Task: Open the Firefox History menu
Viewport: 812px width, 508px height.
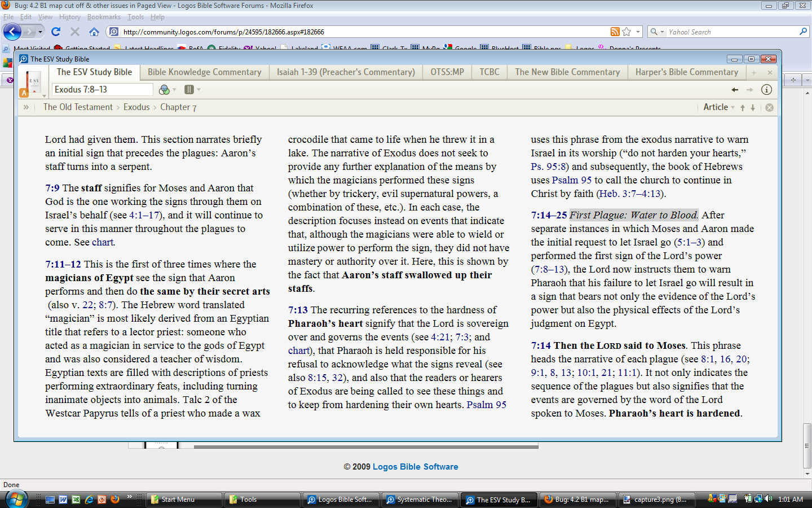Action: point(70,17)
